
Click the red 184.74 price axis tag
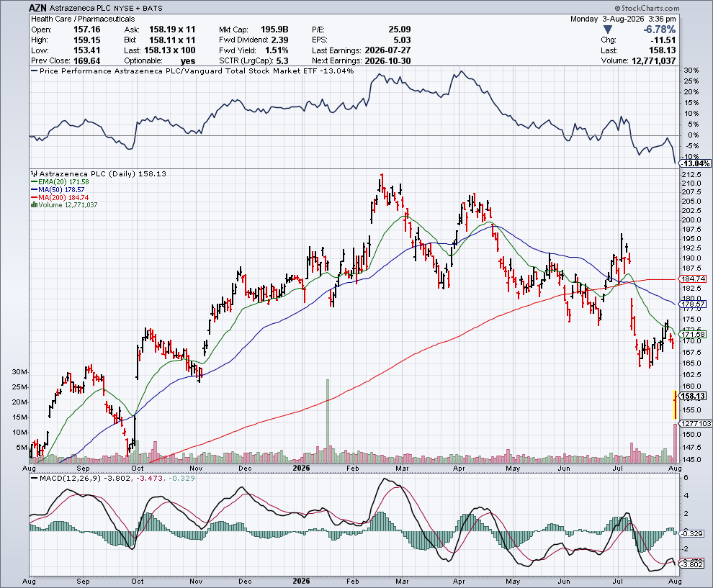[693, 279]
